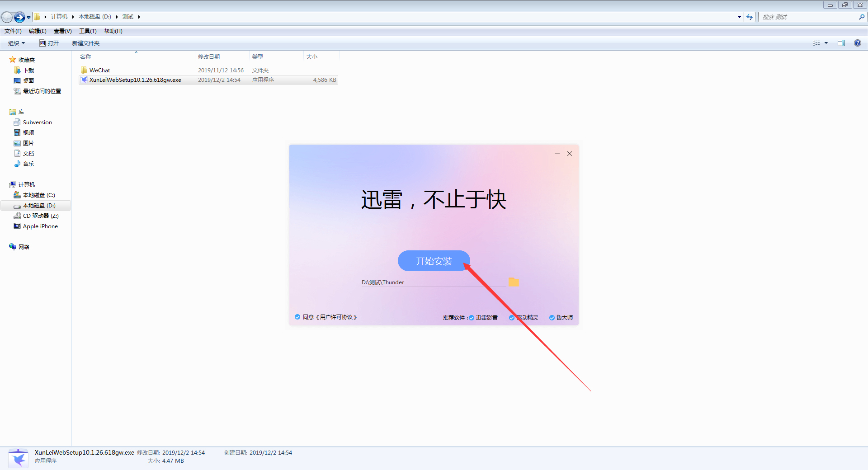Open the 查看 menu
The height and width of the screenshot is (470, 868).
point(62,31)
